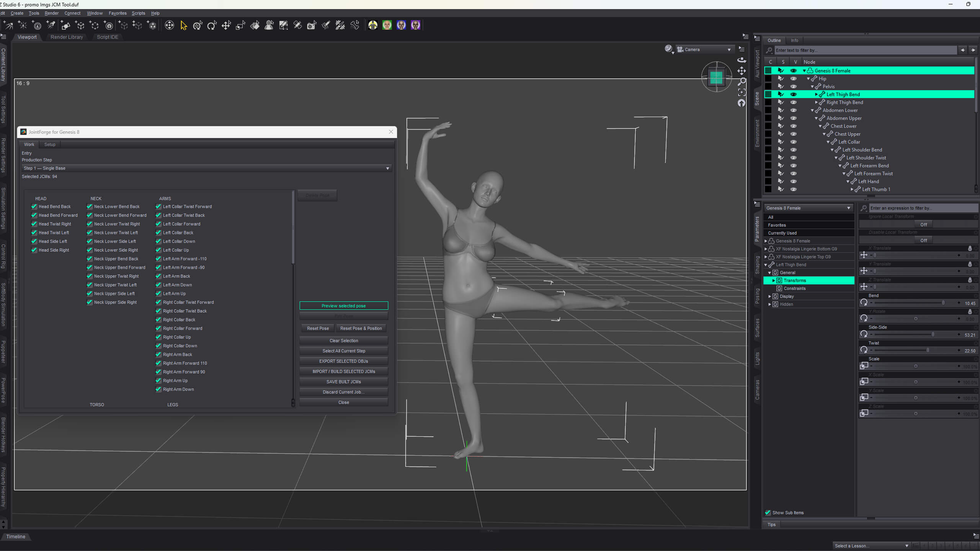Open the Render menu
Screen dimensions: 980x551
click(x=51, y=13)
